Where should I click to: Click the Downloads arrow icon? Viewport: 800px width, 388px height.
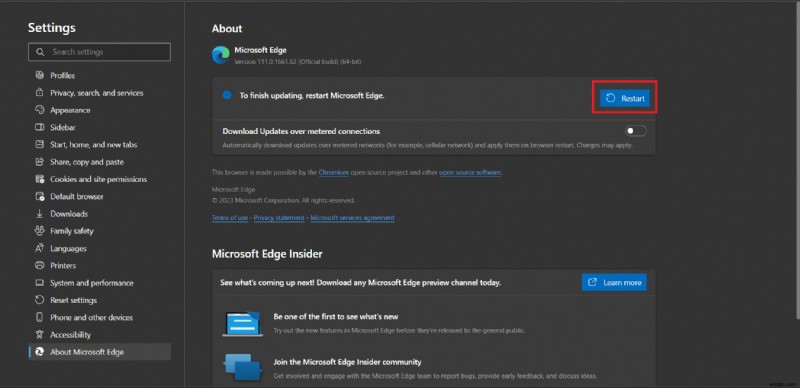point(40,214)
